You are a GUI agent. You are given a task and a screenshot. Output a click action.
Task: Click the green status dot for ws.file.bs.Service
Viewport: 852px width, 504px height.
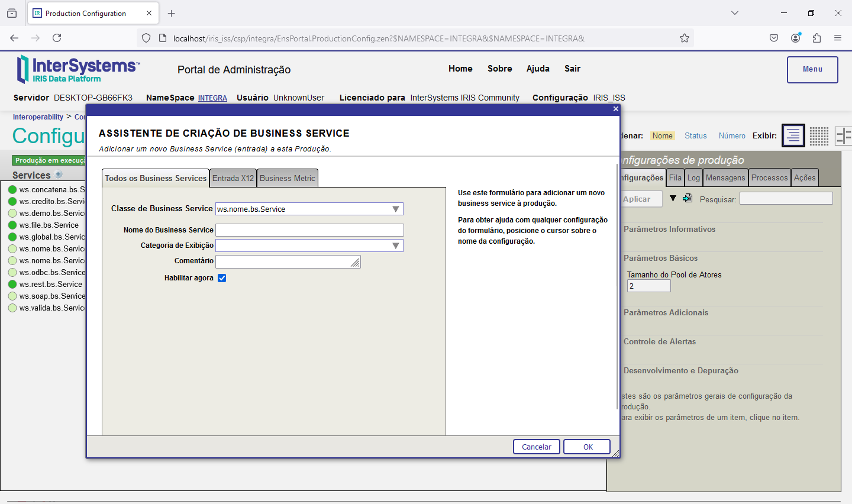tap(12, 225)
